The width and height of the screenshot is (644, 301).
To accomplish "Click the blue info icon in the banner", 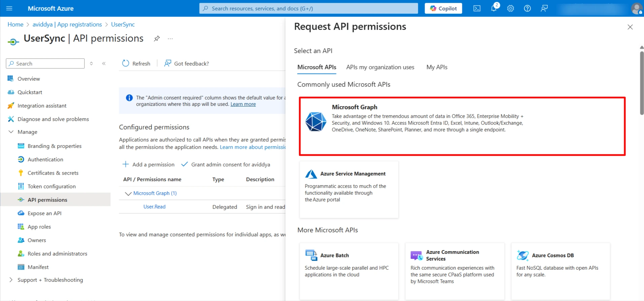I will (129, 98).
